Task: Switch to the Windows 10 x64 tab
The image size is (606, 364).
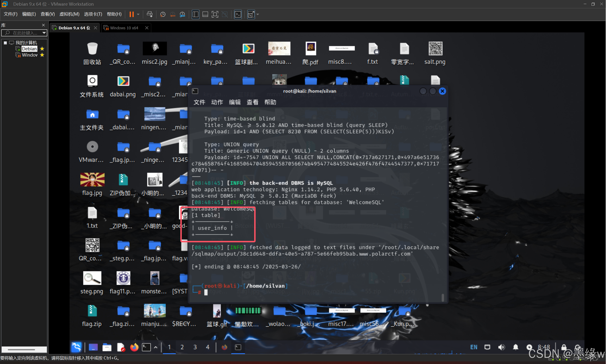Action: pyautogui.click(x=124, y=28)
